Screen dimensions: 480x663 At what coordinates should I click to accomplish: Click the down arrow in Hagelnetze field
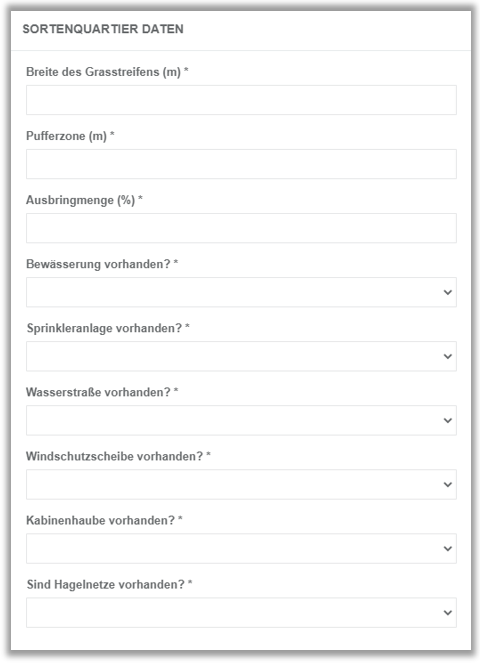click(447, 613)
